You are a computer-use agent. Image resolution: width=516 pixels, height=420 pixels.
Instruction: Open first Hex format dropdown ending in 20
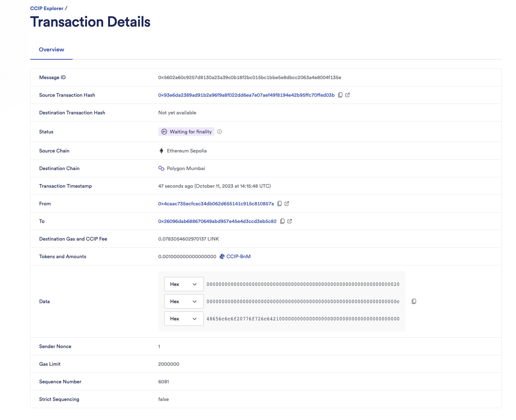click(x=184, y=284)
